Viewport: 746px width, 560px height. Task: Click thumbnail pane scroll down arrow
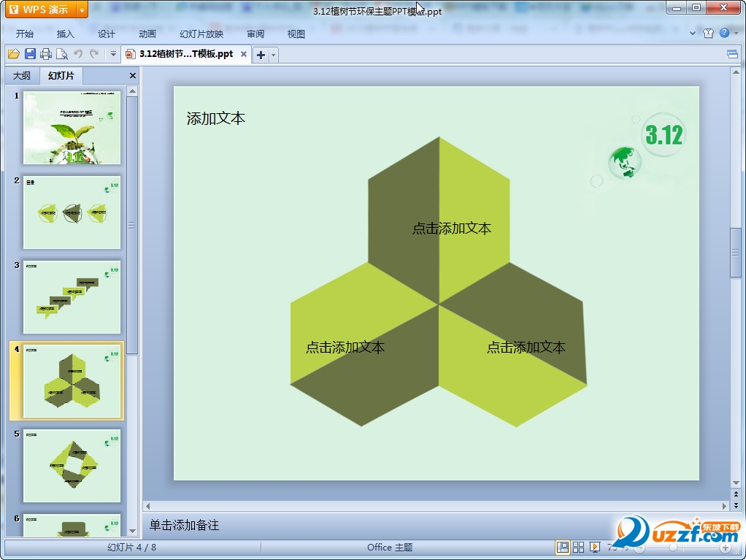click(133, 531)
